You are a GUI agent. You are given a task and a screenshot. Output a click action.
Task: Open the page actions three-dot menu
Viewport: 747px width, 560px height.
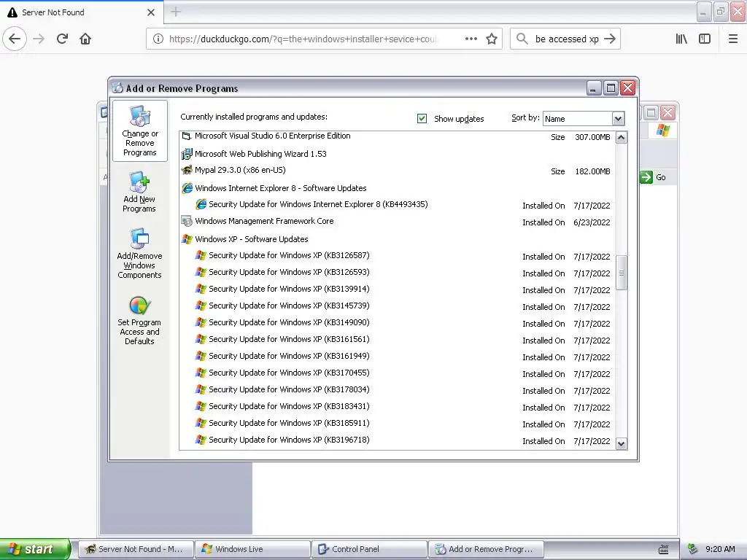coord(471,39)
